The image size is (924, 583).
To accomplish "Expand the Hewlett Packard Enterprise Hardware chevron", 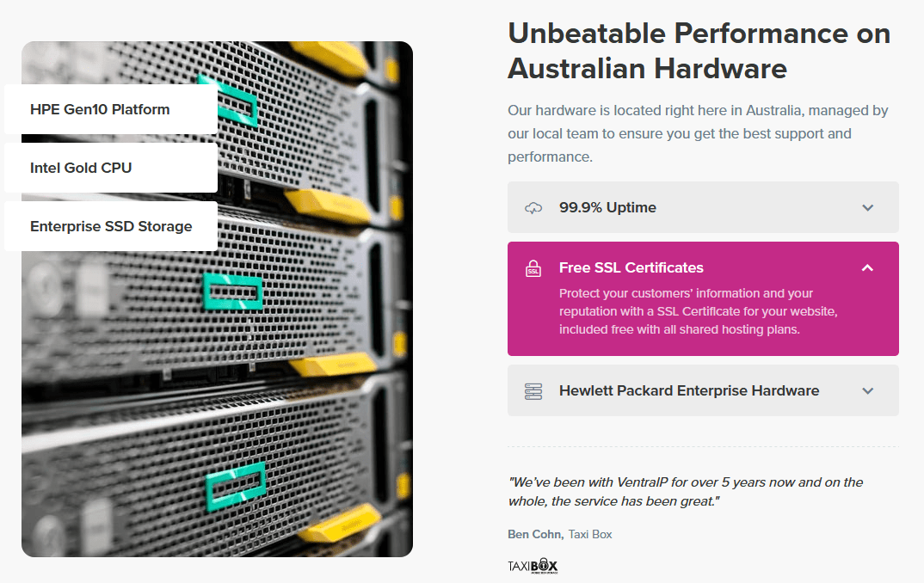I will coord(867,391).
